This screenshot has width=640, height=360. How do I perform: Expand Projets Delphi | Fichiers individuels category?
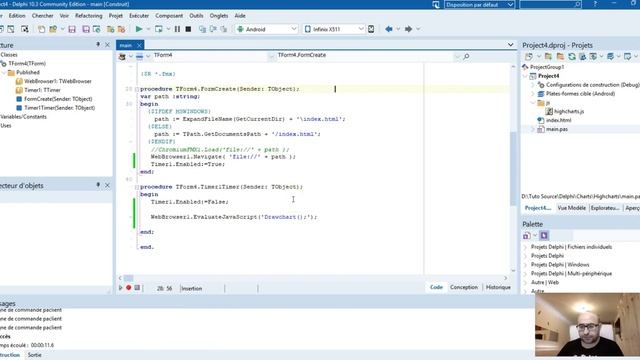point(526,247)
